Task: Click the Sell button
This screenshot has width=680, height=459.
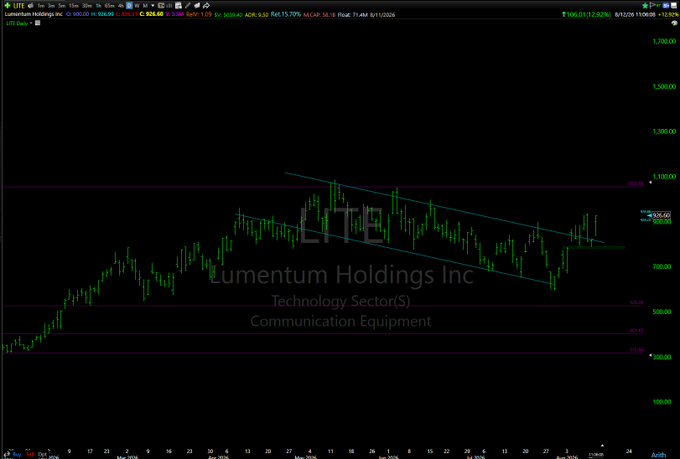Action: [29, 454]
